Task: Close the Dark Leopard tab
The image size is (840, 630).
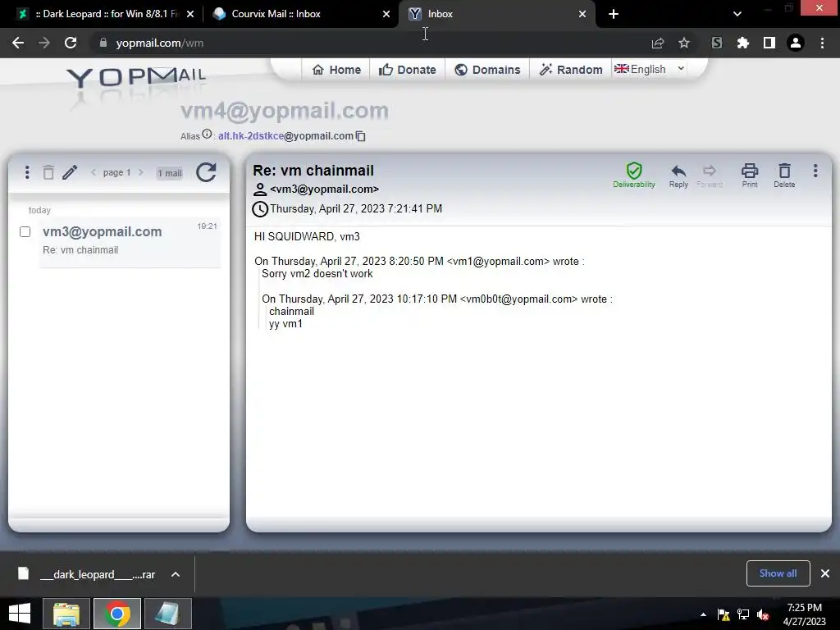Action: pyautogui.click(x=190, y=14)
